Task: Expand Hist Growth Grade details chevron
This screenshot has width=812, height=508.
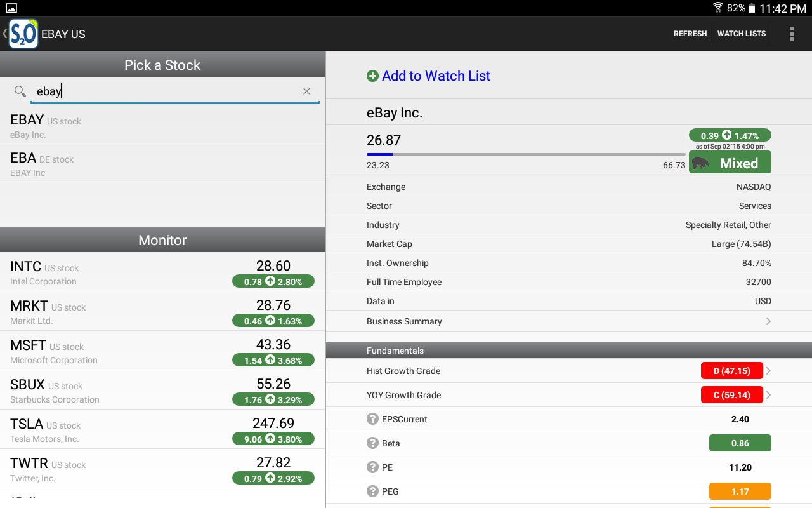Action: tap(768, 371)
